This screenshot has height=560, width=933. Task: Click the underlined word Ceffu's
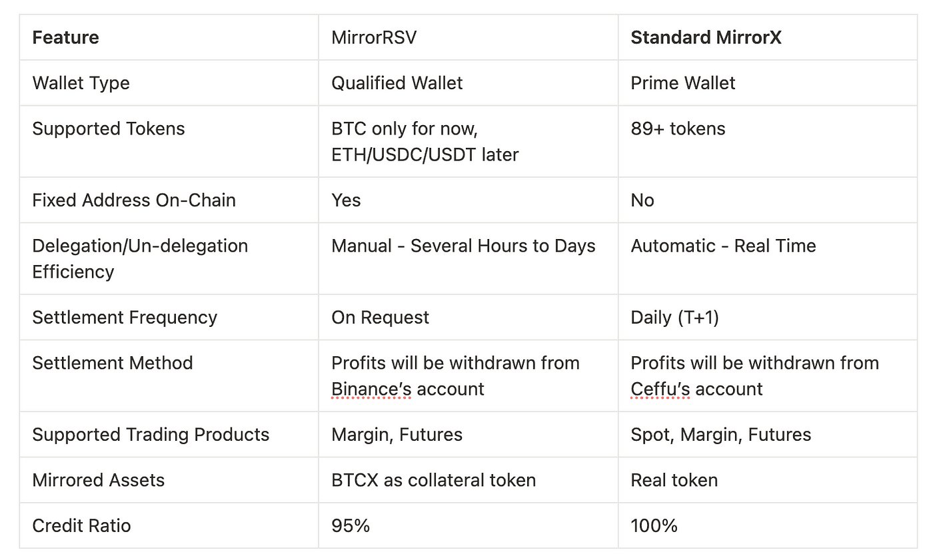pos(660,389)
